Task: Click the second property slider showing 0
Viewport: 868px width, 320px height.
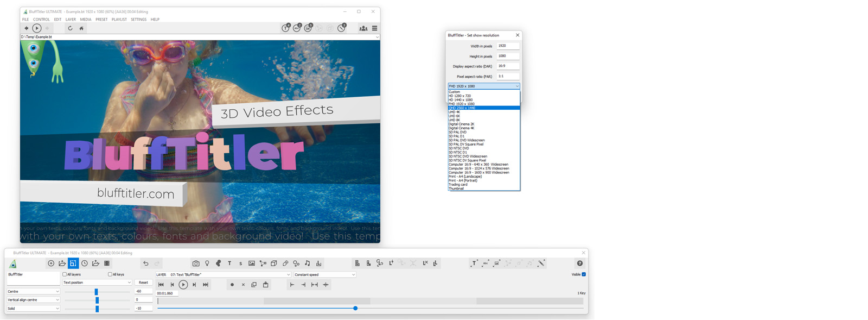Action: [97, 300]
